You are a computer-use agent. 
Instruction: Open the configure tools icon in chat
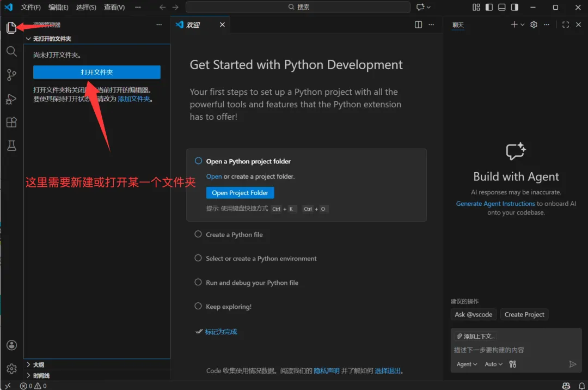coord(513,364)
